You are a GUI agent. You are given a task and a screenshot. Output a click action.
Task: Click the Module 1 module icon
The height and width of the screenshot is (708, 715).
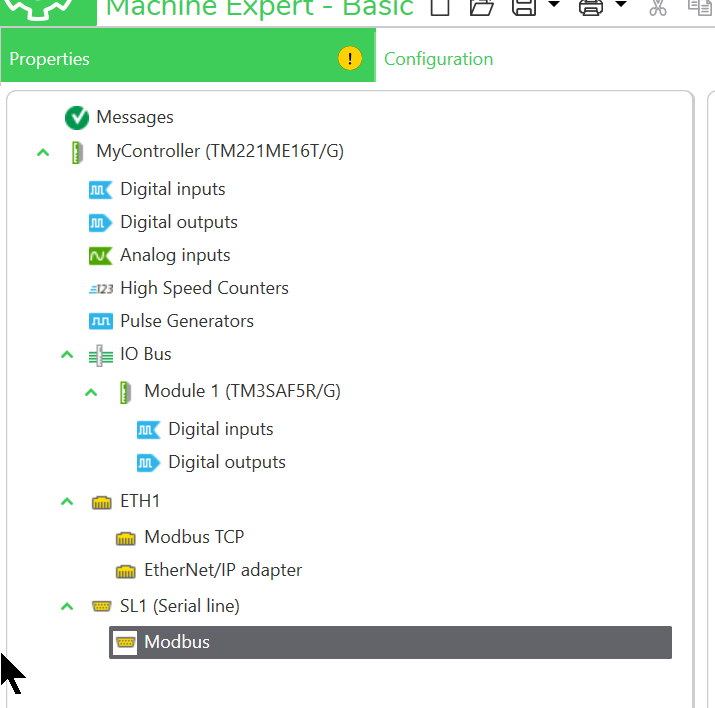[125, 393]
